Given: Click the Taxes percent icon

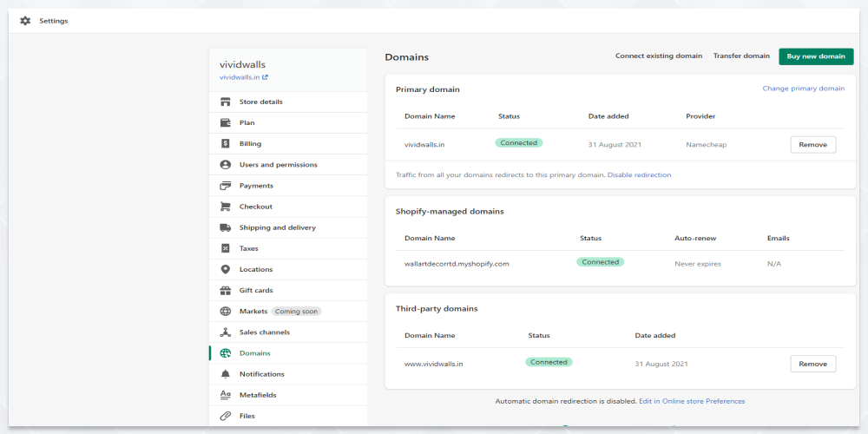Looking at the screenshot, I should point(226,248).
